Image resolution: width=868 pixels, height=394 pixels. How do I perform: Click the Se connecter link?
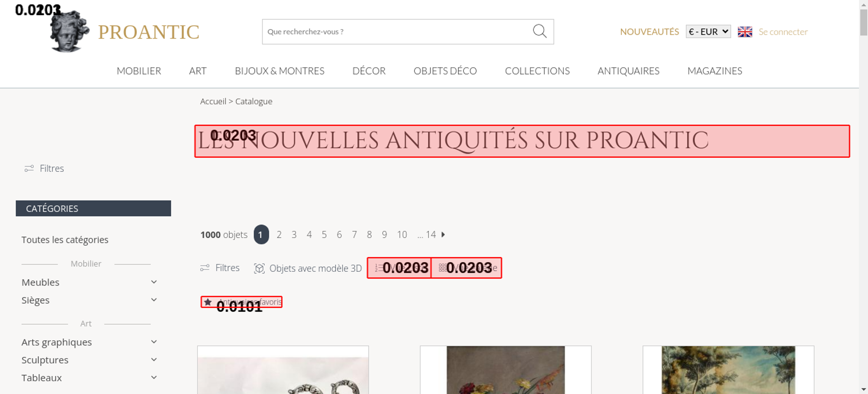coord(783,32)
